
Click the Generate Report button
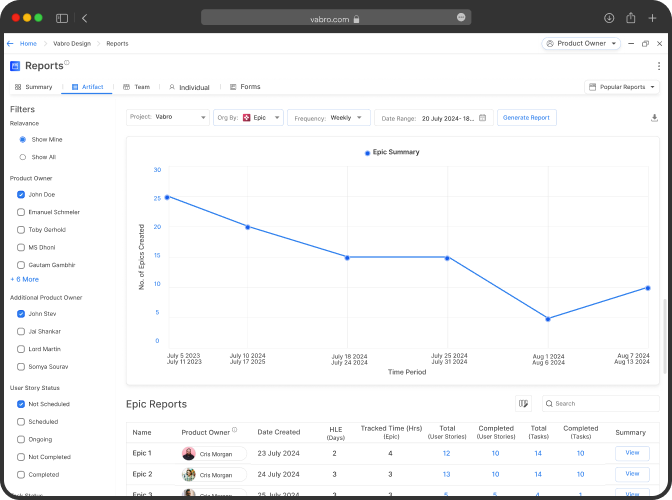click(526, 118)
